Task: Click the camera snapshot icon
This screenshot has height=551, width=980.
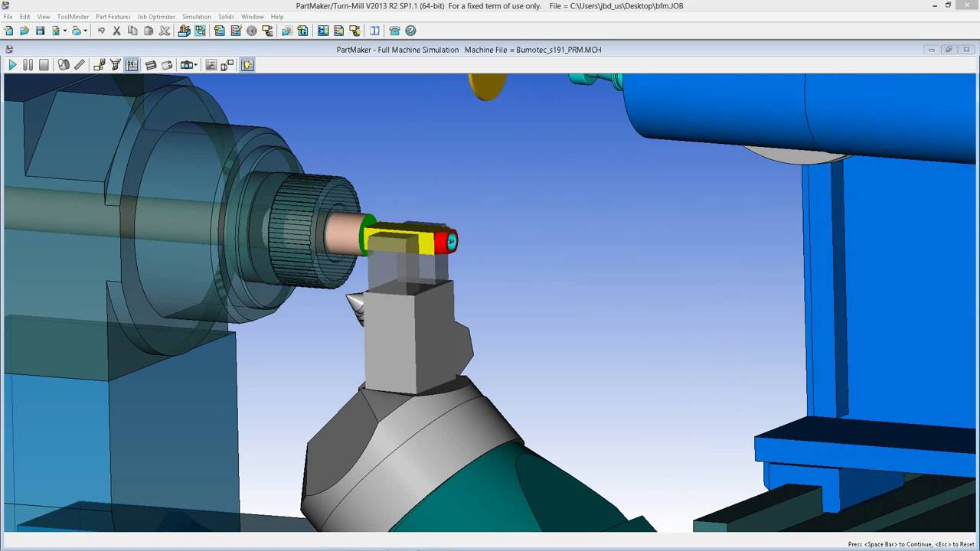Action: 186,65
